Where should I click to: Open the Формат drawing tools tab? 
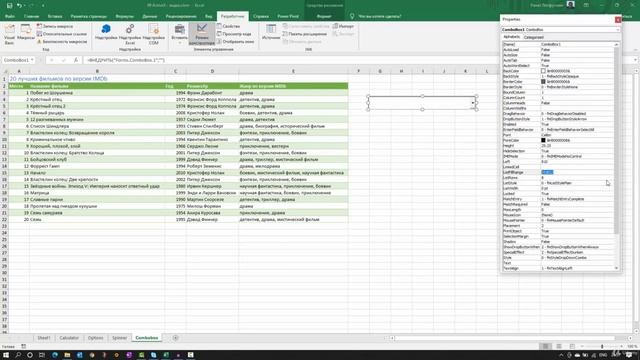[324, 16]
